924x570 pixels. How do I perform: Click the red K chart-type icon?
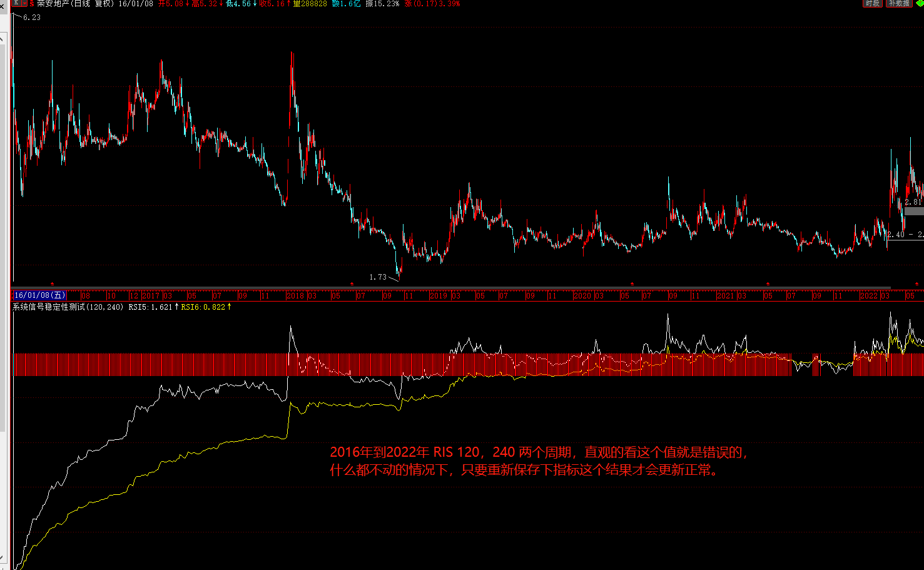16,3
